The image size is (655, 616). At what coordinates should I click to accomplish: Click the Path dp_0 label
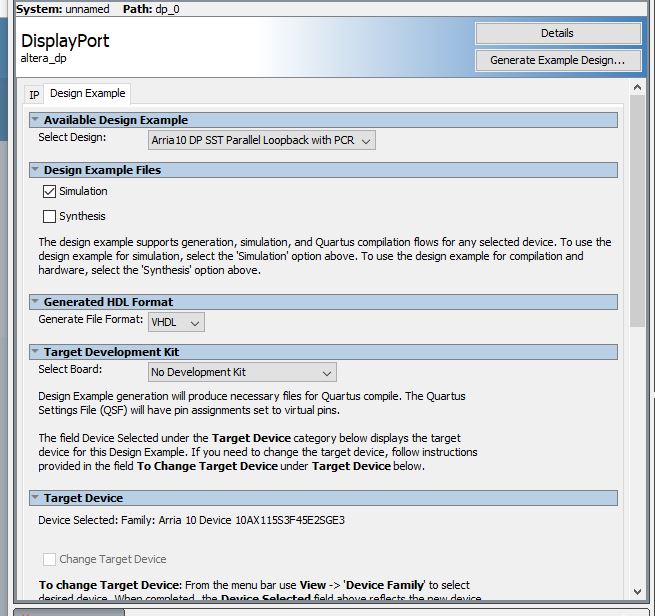tap(151, 9)
